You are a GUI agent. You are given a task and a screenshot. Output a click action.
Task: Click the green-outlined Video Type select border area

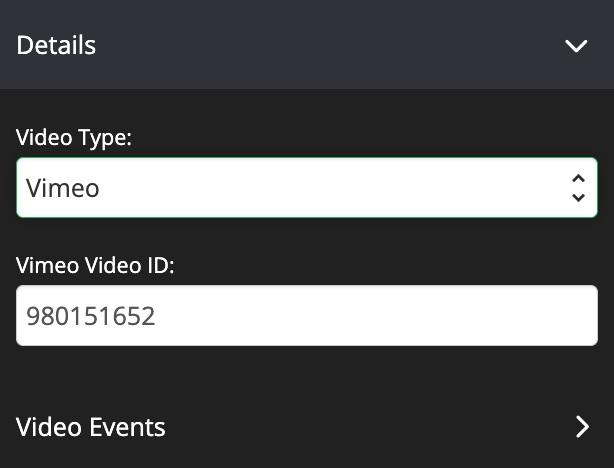(307, 188)
